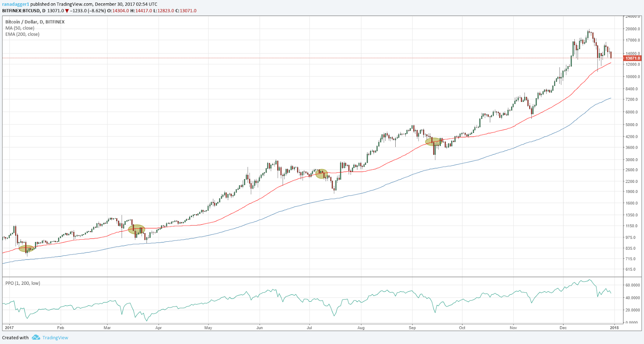The height and width of the screenshot is (344, 644).
Task: Select the 'MA (50, close)' indicator label
Action: point(20,28)
